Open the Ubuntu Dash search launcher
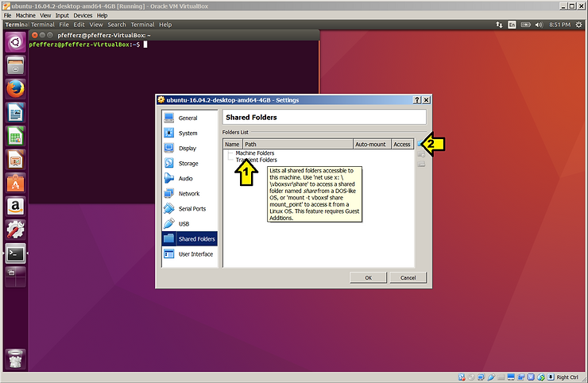Image resolution: width=588 pixels, height=383 pixels. [15, 42]
